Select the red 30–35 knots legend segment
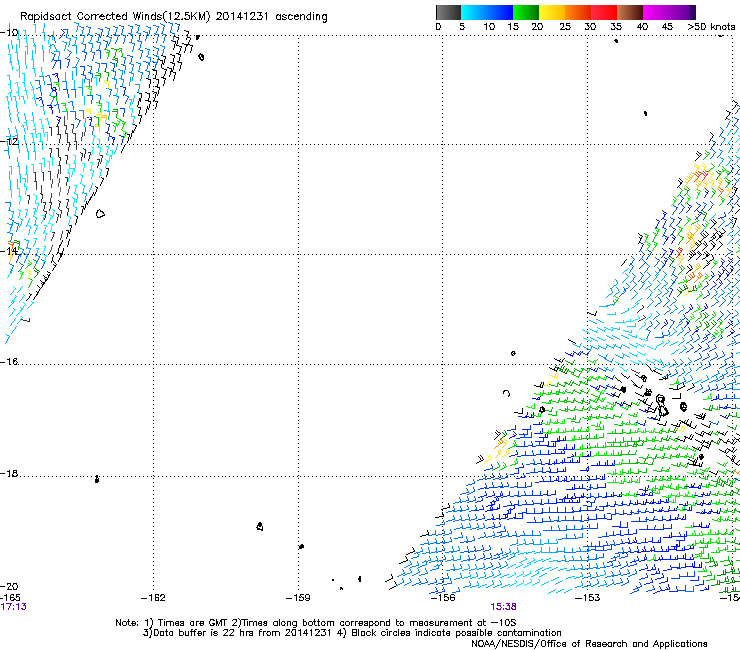This screenshot has width=740, height=650. tap(604, 12)
